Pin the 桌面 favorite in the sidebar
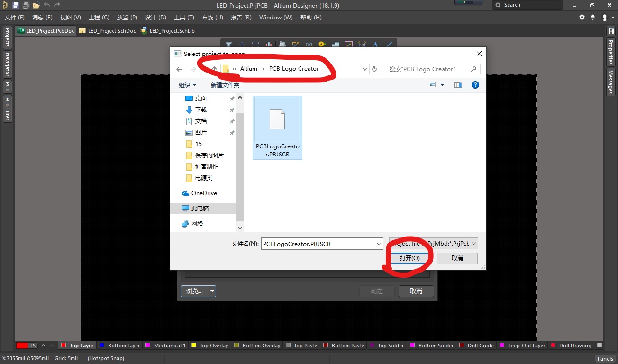The image size is (618, 364). 232,98
